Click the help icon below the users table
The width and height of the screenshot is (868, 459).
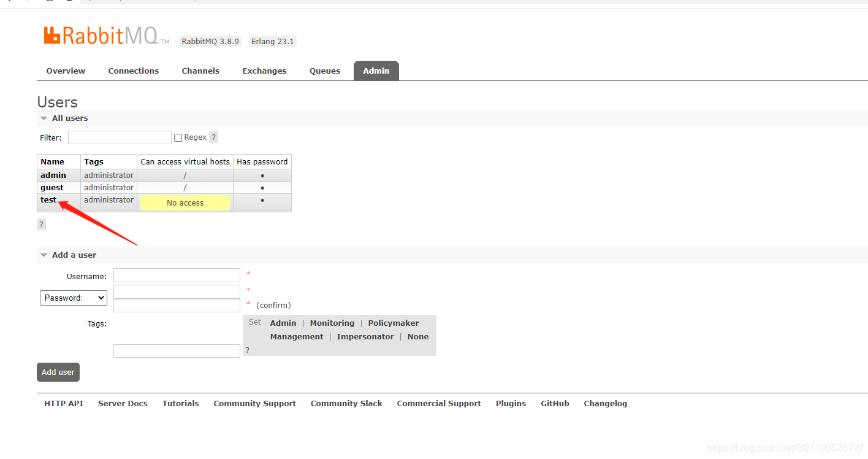(x=40, y=224)
